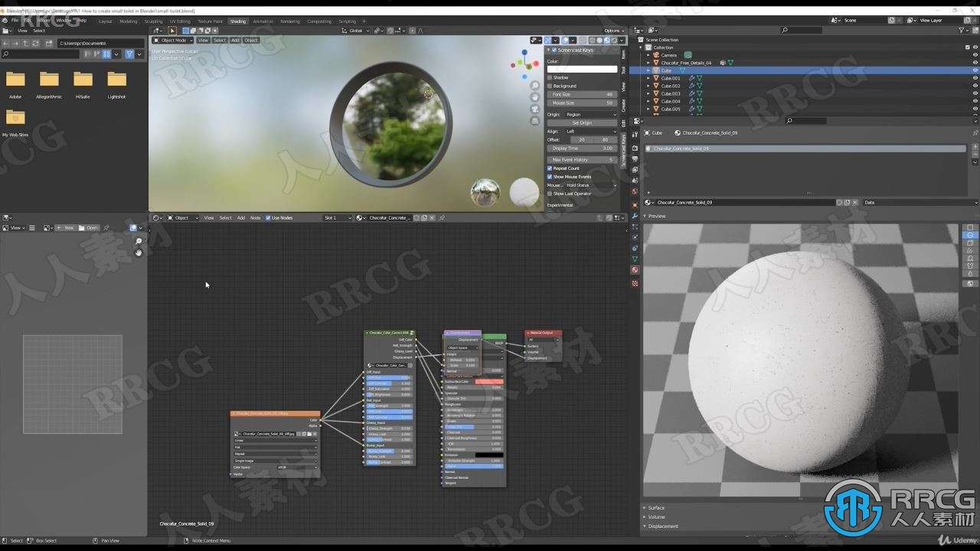The image size is (980, 551).
Task: Adjust the Display Time slider
Action: [x=582, y=148]
